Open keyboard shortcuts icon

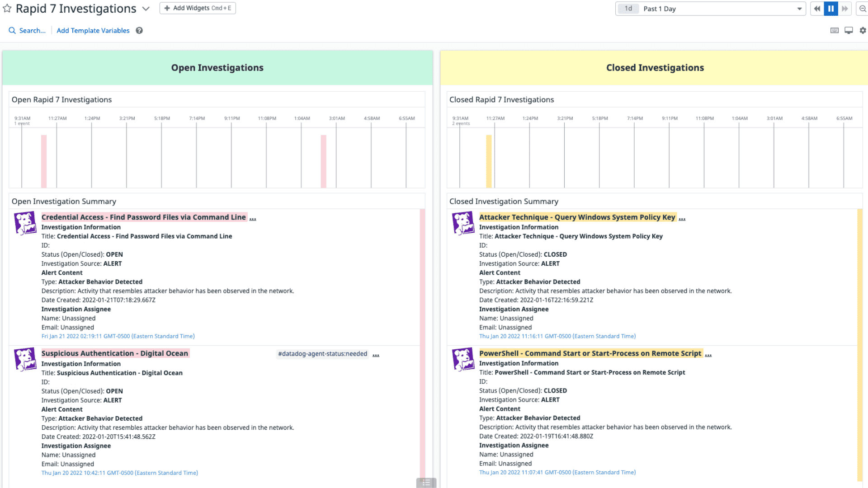click(x=835, y=30)
